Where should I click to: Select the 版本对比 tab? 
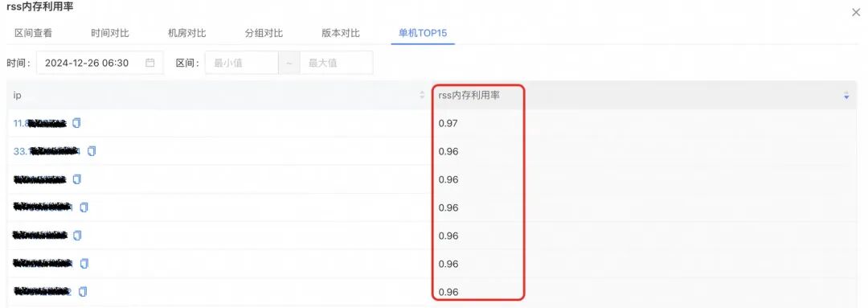341,33
